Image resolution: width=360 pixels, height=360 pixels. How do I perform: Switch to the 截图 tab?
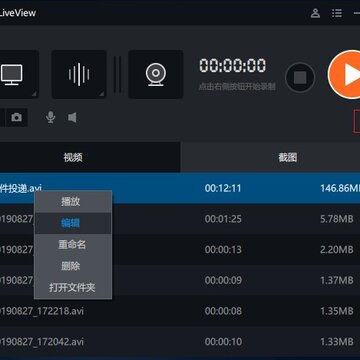click(287, 157)
